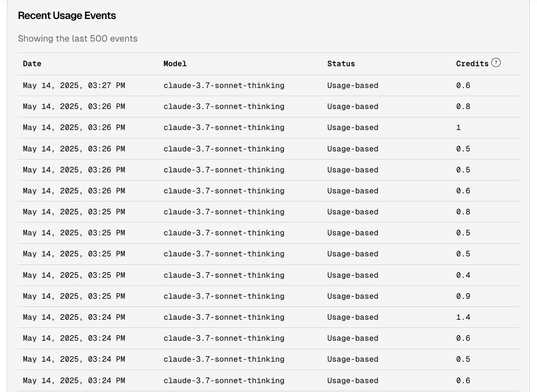Image resolution: width=537 pixels, height=392 pixels.
Task: Click the Date column header
Action: (32, 64)
